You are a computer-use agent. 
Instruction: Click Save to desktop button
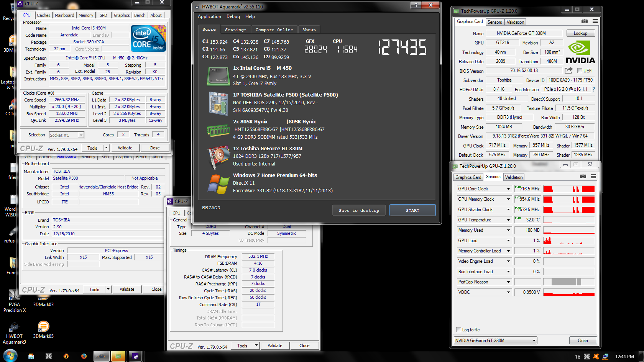pyautogui.click(x=359, y=210)
